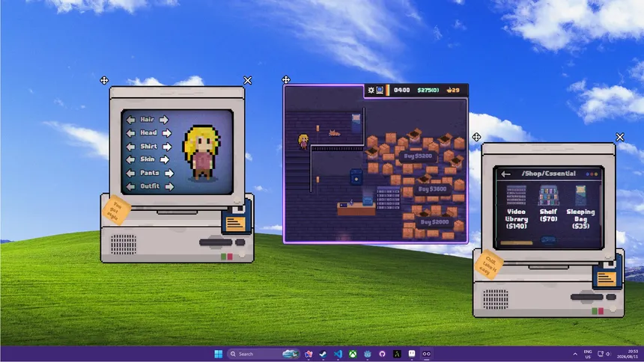644x362 pixels.
Task: Click the Video Library ($140) label
Action: [516, 219]
